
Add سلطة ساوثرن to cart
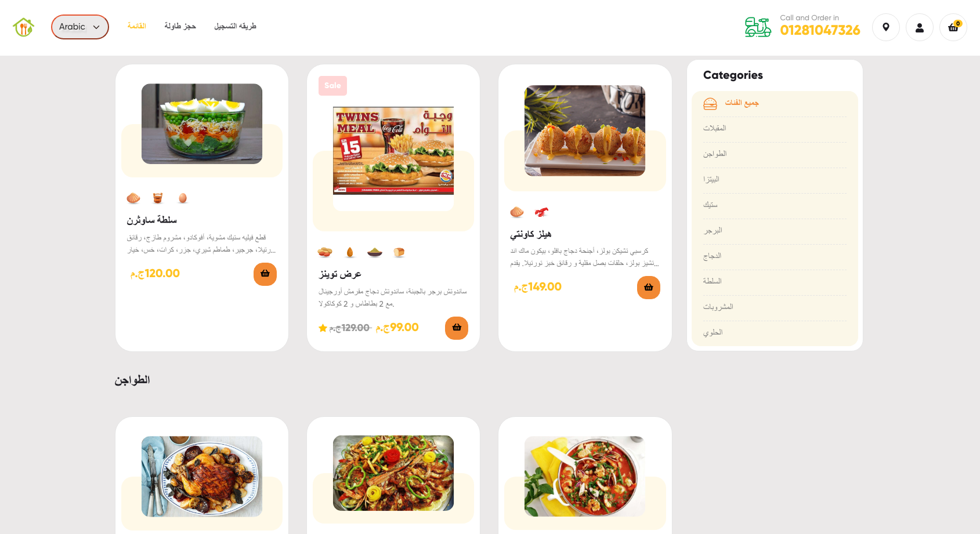[x=265, y=274]
